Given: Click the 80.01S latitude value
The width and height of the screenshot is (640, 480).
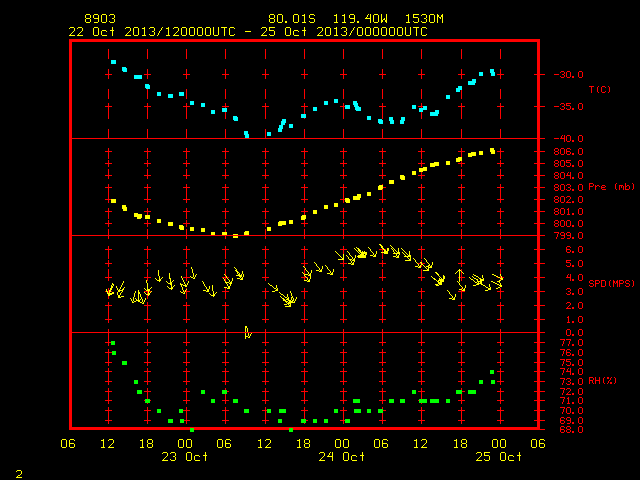Looking at the screenshot, I should [292, 19].
